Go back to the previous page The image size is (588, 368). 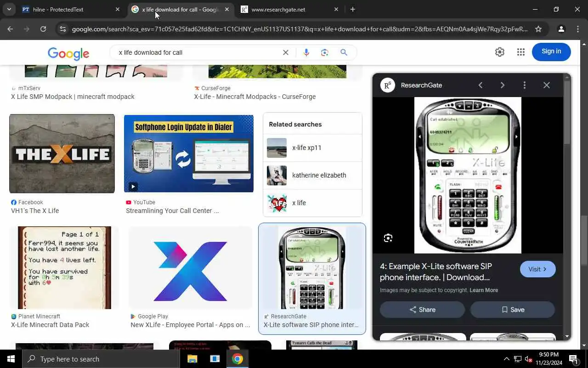tap(10, 29)
